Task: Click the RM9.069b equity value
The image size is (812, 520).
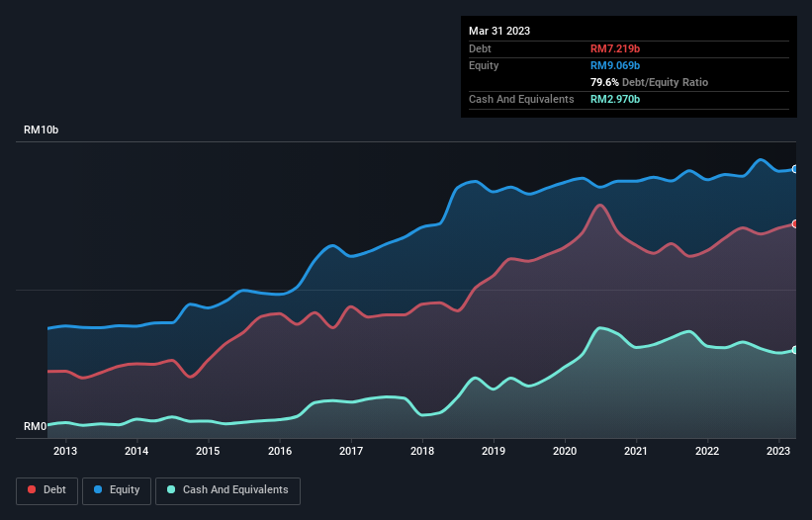Action: pyautogui.click(x=615, y=65)
